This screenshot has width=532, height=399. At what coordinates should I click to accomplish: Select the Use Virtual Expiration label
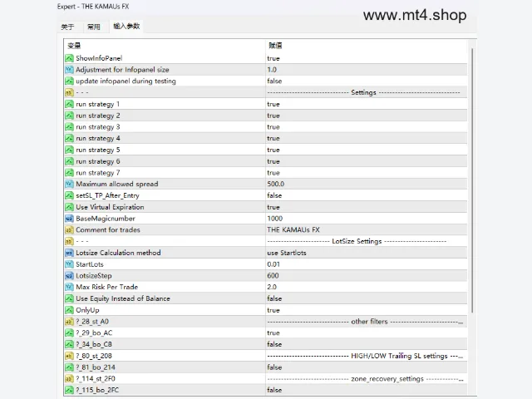point(110,207)
